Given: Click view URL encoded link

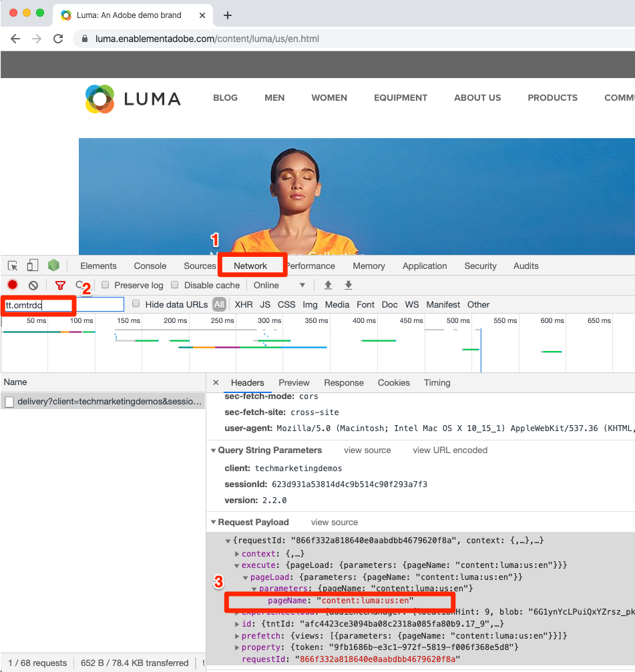Looking at the screenshot, I should click(450, 450).
